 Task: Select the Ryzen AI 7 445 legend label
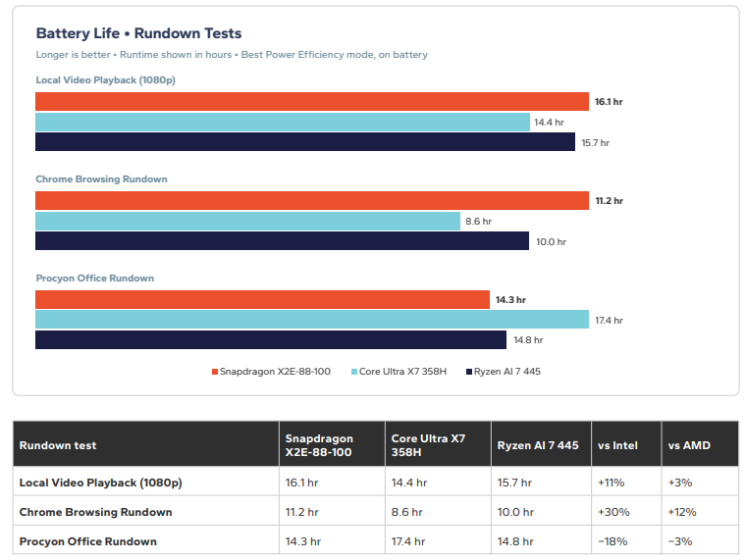click(507, 372)
